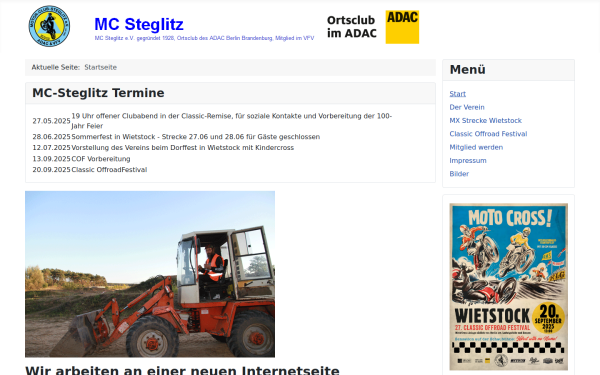Open the MC Steglitz site title link

pos(139,24)
